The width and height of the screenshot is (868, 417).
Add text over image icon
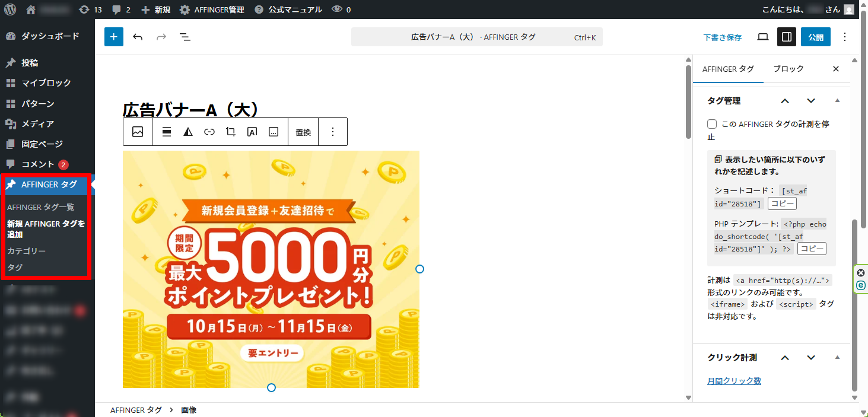[252, 132]
